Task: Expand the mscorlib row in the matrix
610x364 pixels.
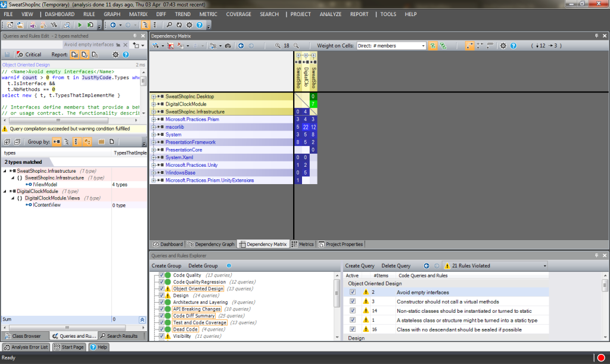Action: pos(154,127)
